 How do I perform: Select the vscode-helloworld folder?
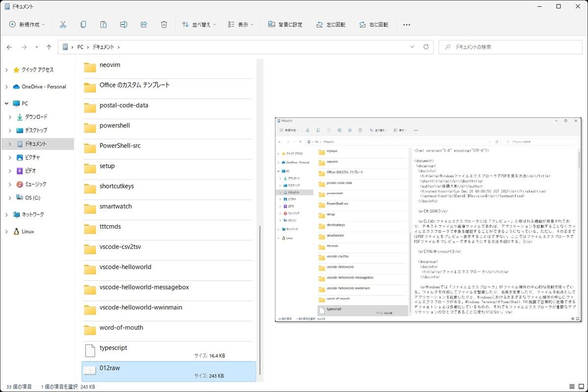169,269
